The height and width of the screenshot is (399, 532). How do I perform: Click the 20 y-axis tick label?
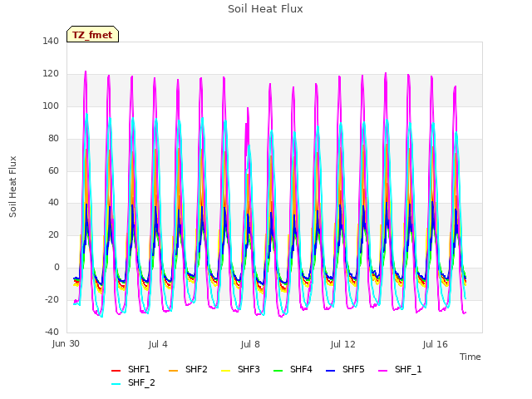(53, 234)
